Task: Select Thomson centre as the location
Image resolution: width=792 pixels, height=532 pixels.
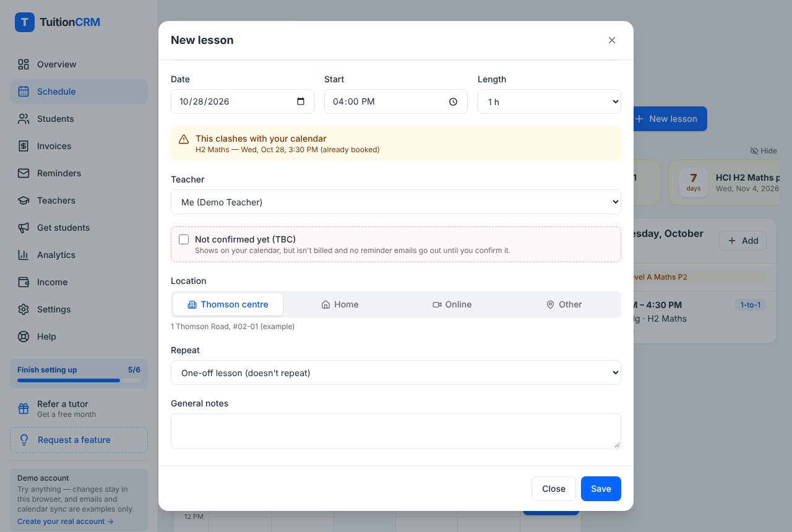Action: click(x=228, y=304)
